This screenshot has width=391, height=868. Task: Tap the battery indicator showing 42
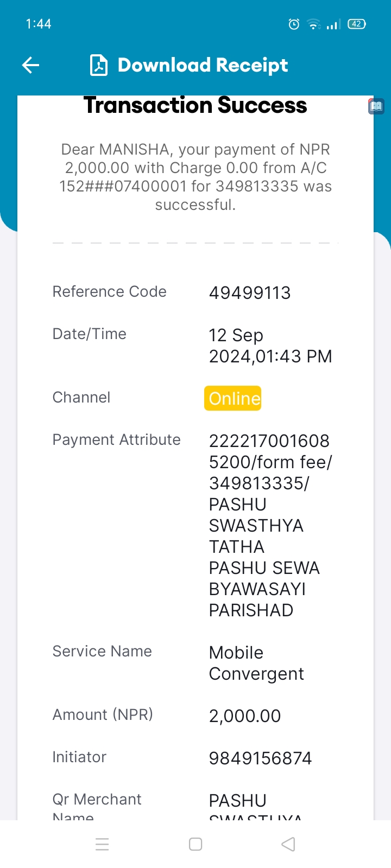357,24
